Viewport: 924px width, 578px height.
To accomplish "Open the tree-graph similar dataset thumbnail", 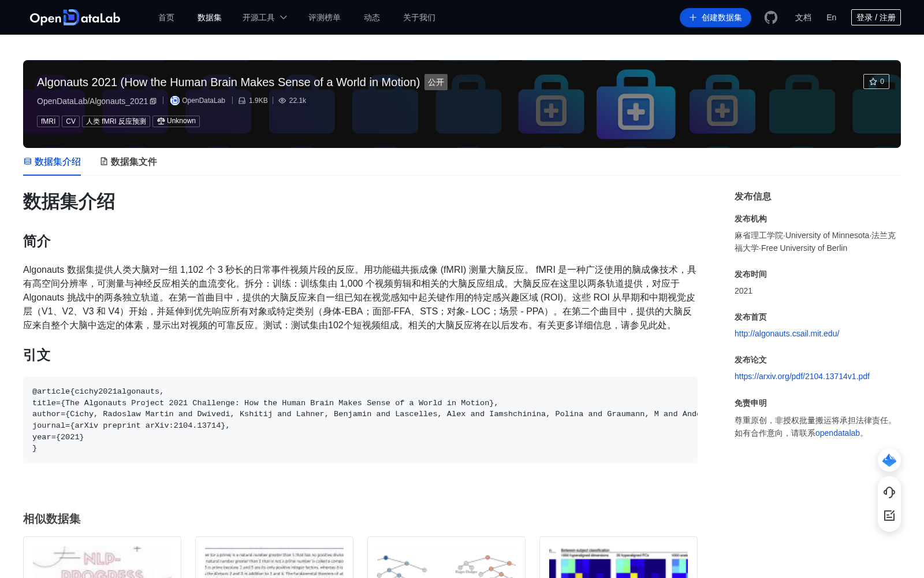I will [446, 558].
